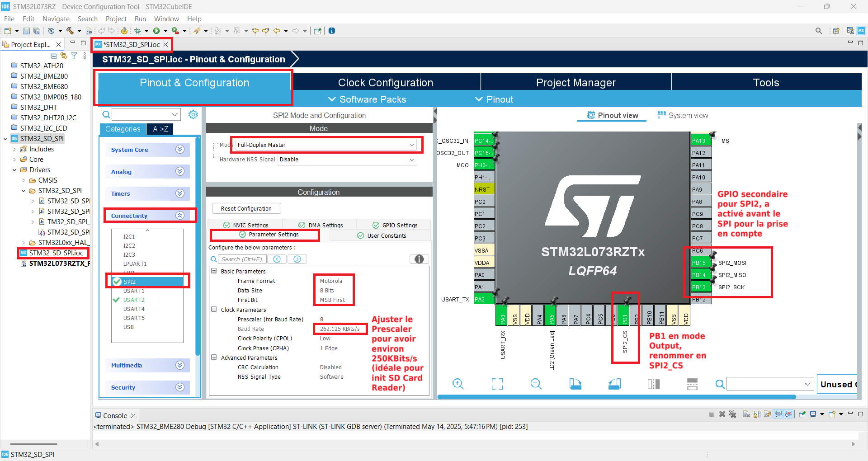Image resolution: width=868 pixels, height=461 pixels.
Task: Open the SPI2 Mode dropdown Full-Duplex Master
Action: point(325,145)
